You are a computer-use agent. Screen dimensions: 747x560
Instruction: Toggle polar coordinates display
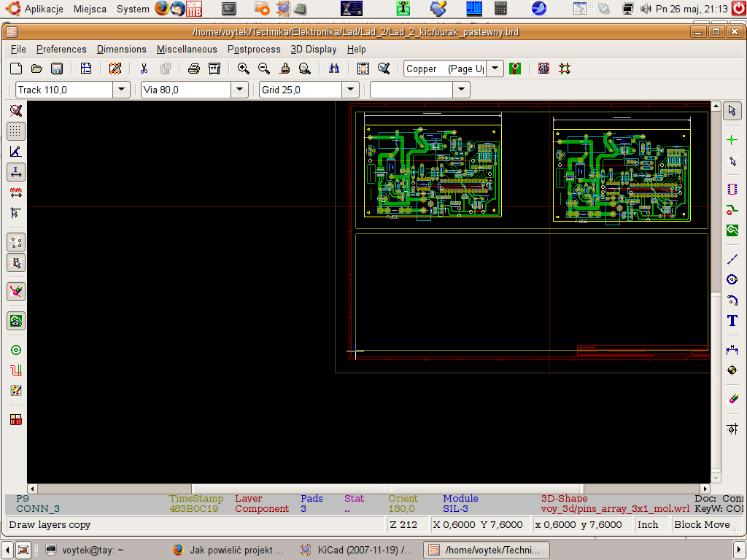coord(16,152)
